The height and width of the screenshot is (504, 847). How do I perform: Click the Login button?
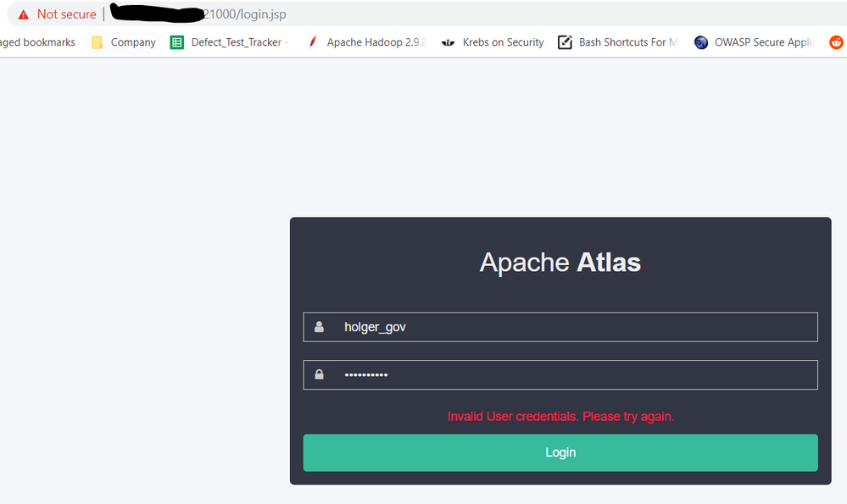coord(560,452)
